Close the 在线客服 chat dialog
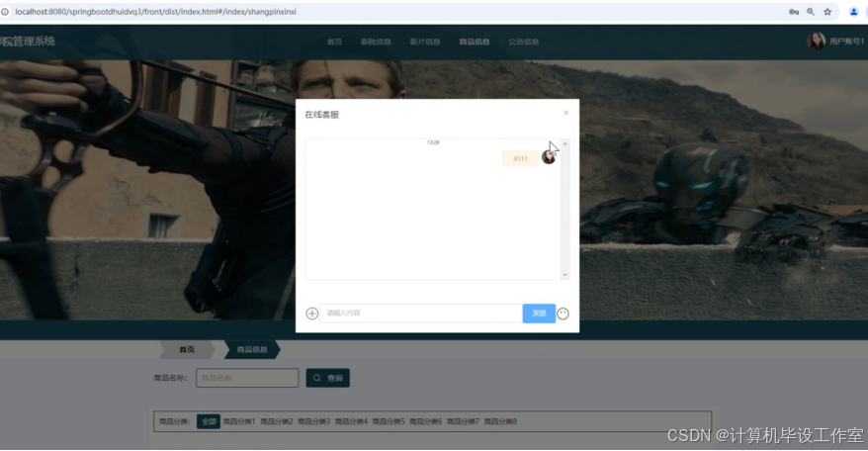This screenshot has height=451, width=868. [x=565, y=113]
